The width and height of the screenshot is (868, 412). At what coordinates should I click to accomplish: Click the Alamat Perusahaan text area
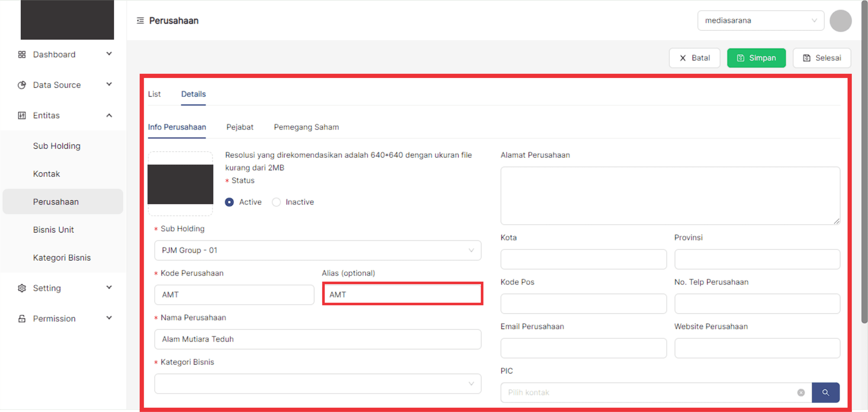pyautogui.click(x=670, y=196)
